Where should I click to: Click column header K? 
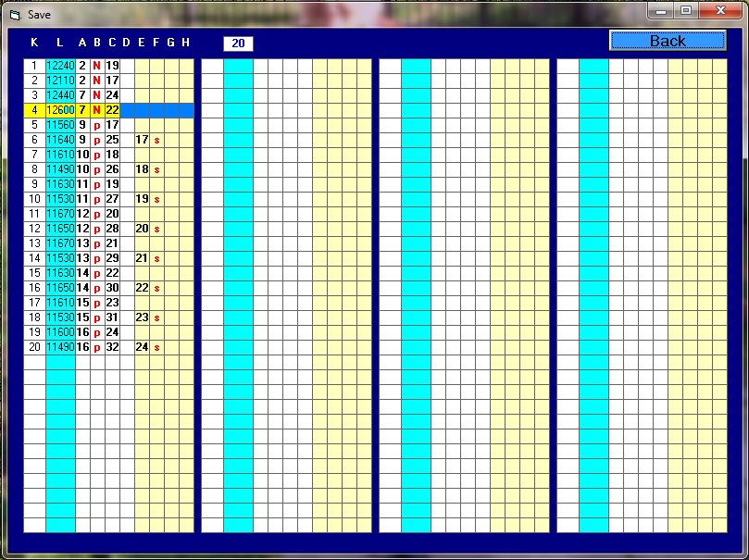[34, 43]
